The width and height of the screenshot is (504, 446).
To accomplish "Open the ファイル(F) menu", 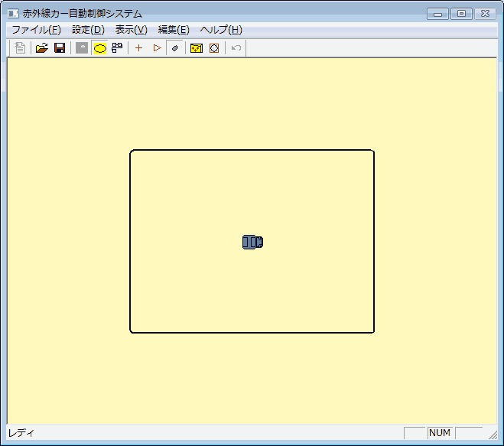I will pyautogui.click(x=36, y=30).
